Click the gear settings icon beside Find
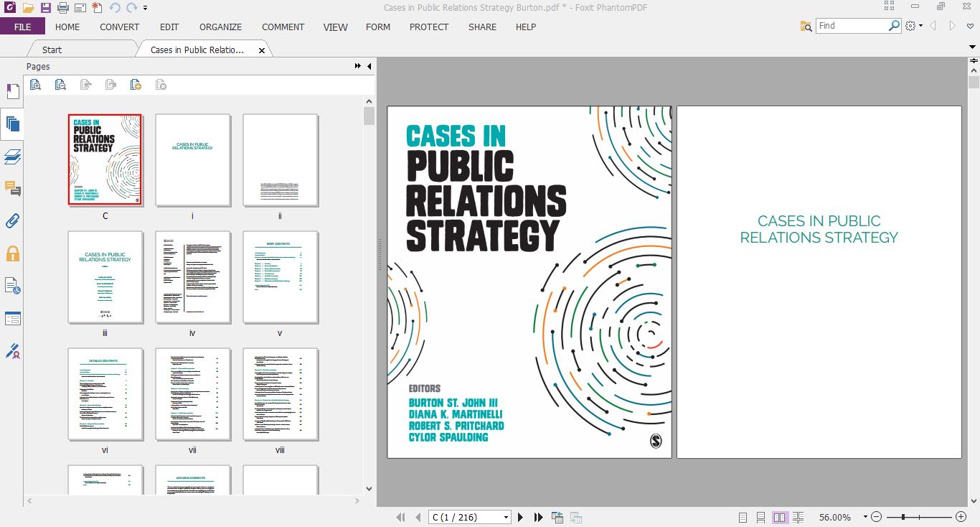 tap(910, 26)
